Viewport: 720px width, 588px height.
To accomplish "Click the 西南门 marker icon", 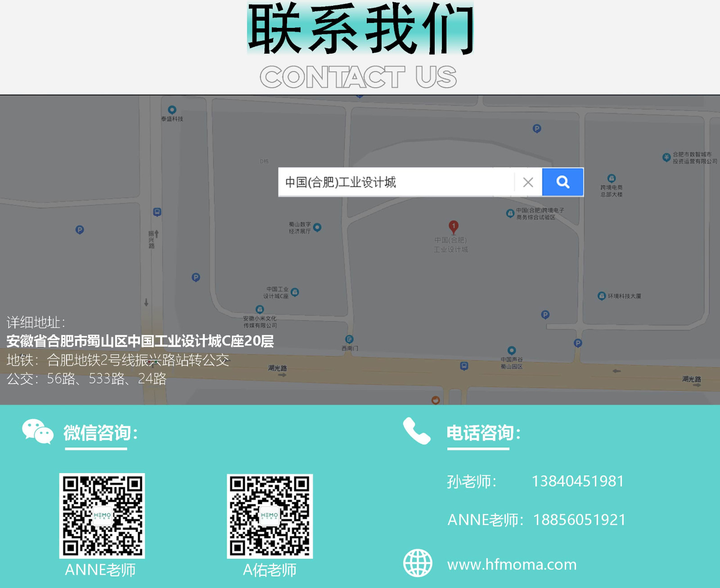I will 349,339.
